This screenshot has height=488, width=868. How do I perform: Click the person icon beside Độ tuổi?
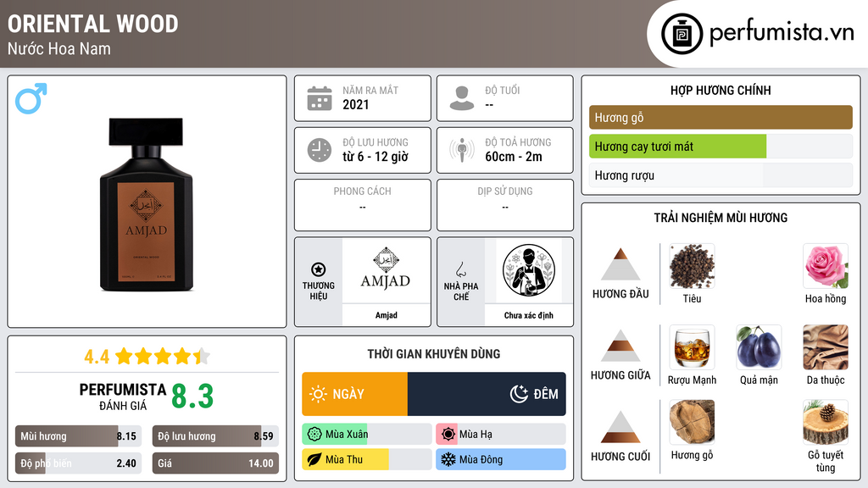[462, 98]
